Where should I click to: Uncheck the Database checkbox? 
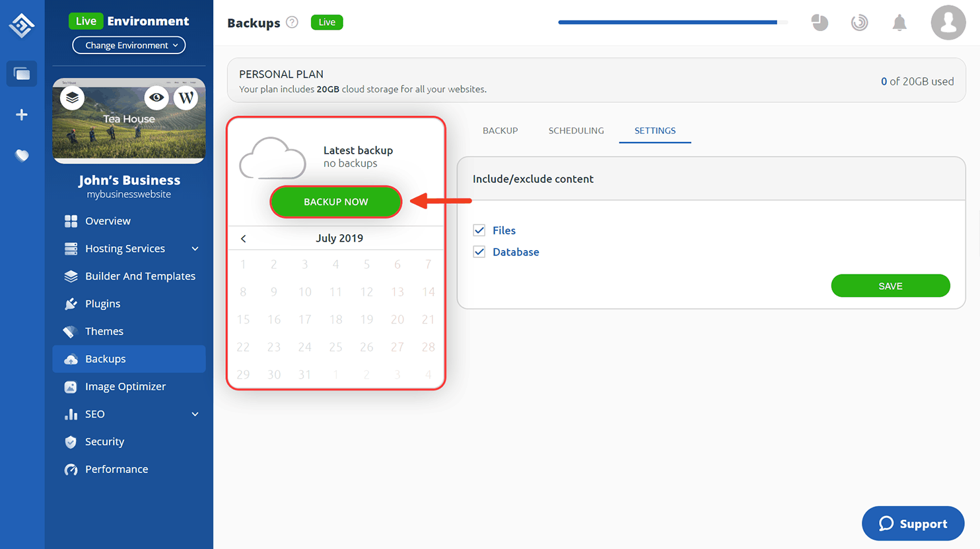(479, 252)
